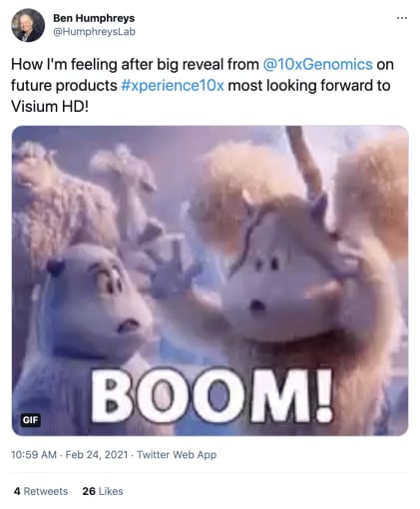View the 4 Retweets list

click(x=41, y=491)
